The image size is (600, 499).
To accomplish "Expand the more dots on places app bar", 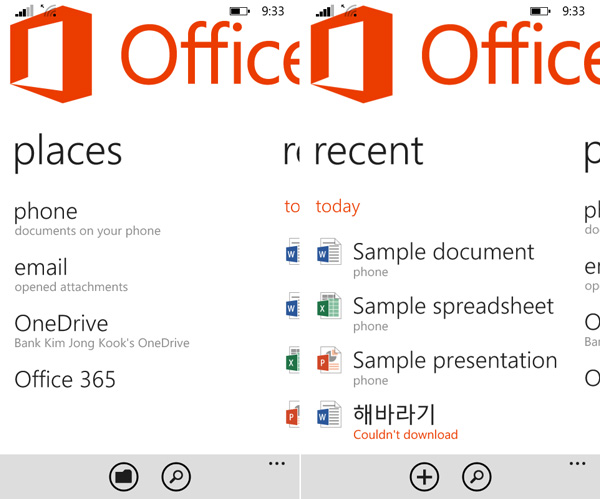I will (x=277, y=463).
